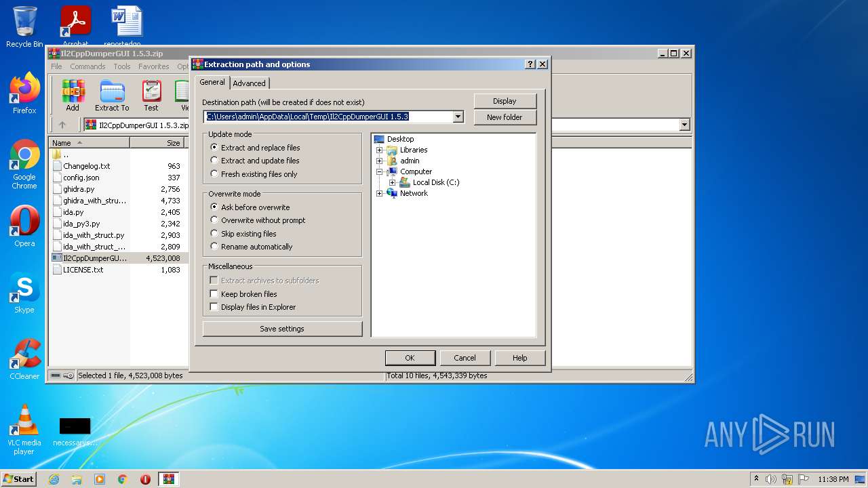Expand Network tree node
This screenshot has width=868, height=488.
(x=380, y=193)
